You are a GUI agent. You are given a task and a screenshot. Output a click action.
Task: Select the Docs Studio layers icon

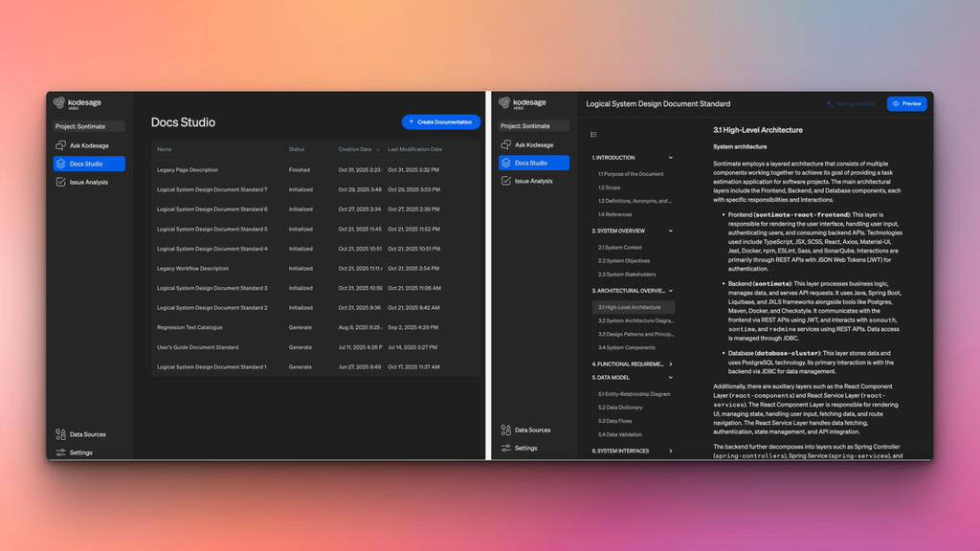tap(60, 163)
